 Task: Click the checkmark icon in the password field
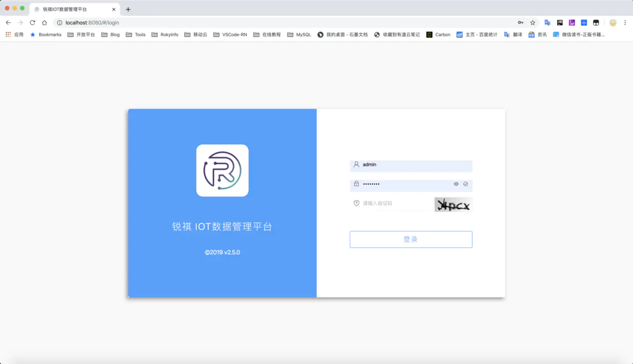[466, 184]
